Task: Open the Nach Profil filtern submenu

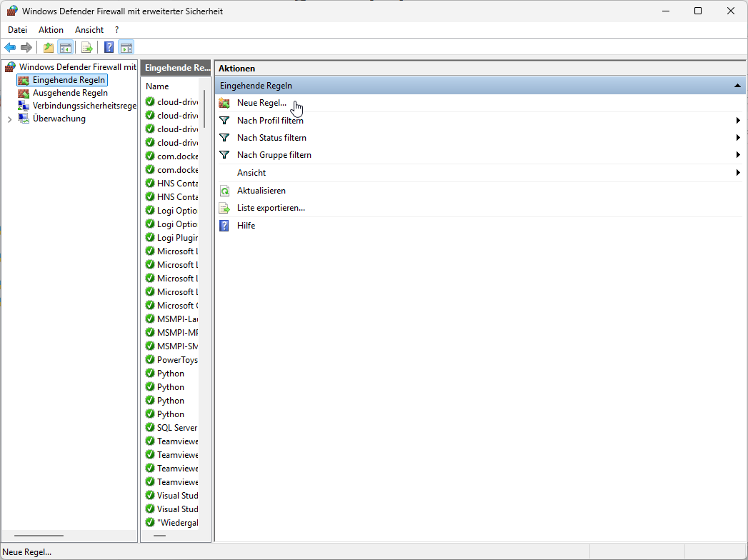Action: [270, 121]
